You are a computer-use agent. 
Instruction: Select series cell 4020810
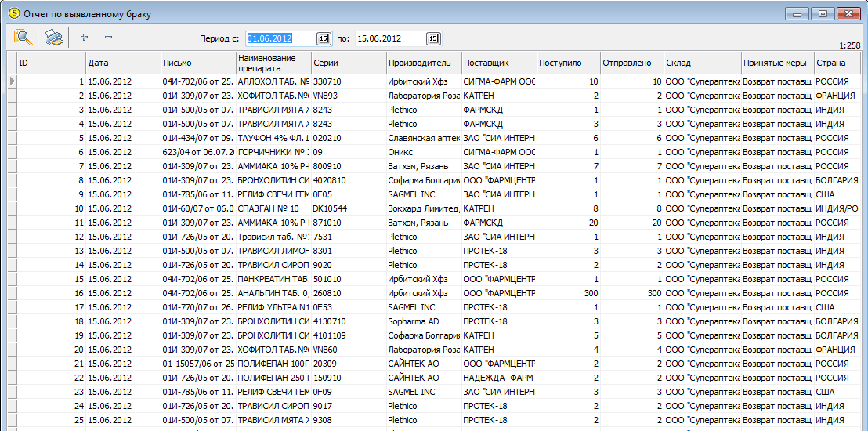point(349,180)
